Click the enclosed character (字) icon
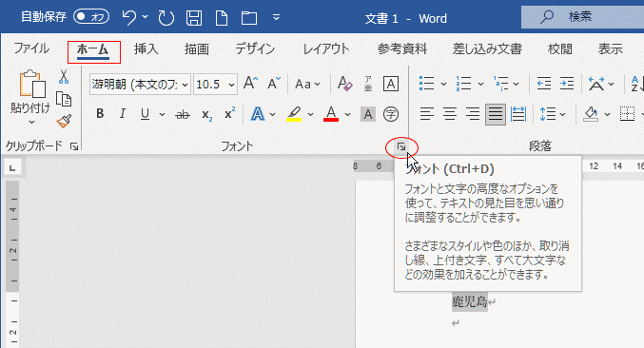The width and height of the screenshot is (644, 348). 391,114
